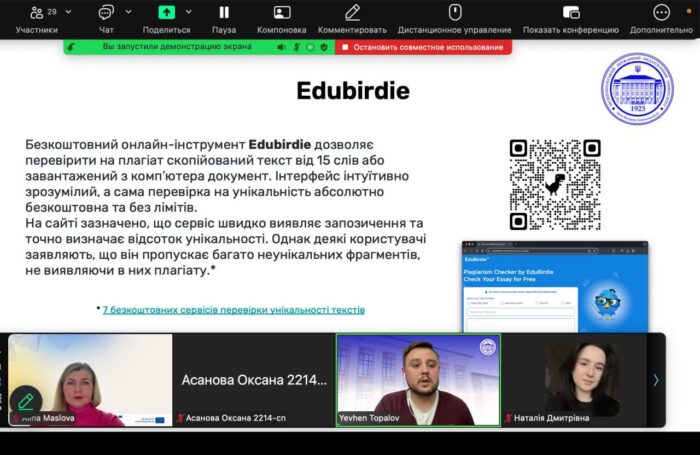The height and width of the screenshot is (455, 700).
Task: Select Yevhen Topalov's video thumbnail
Action: [418, 380]
